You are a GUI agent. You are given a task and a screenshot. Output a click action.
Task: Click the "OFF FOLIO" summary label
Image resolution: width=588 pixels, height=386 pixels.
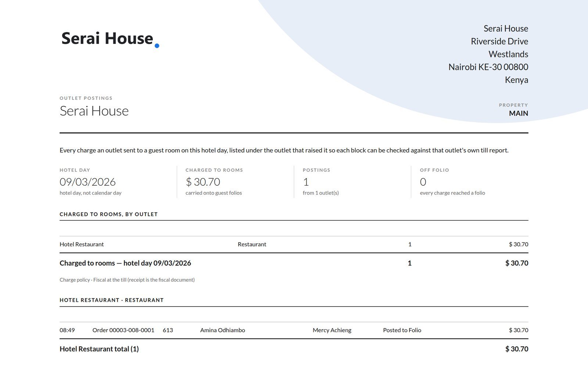pos(434,170)
